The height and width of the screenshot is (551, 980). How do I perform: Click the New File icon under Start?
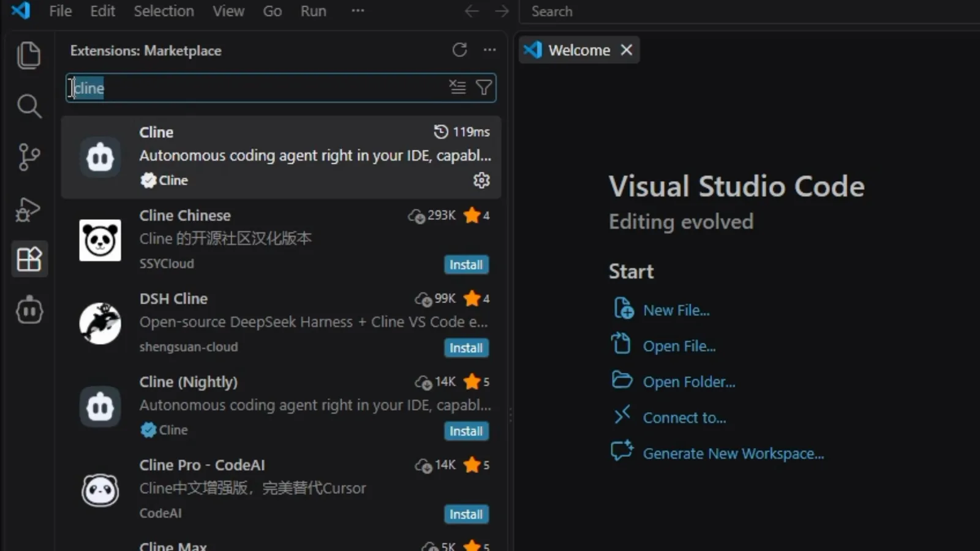click(x=623, y=308)
